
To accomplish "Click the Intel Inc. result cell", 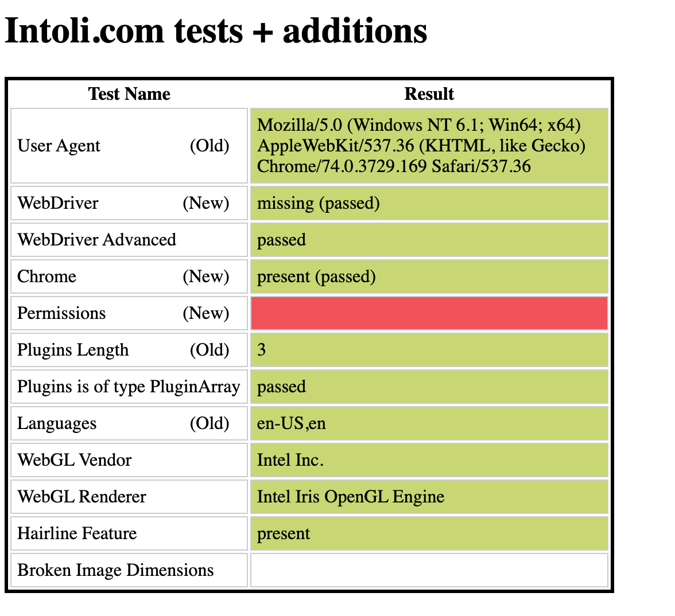I will coord(429,460).
